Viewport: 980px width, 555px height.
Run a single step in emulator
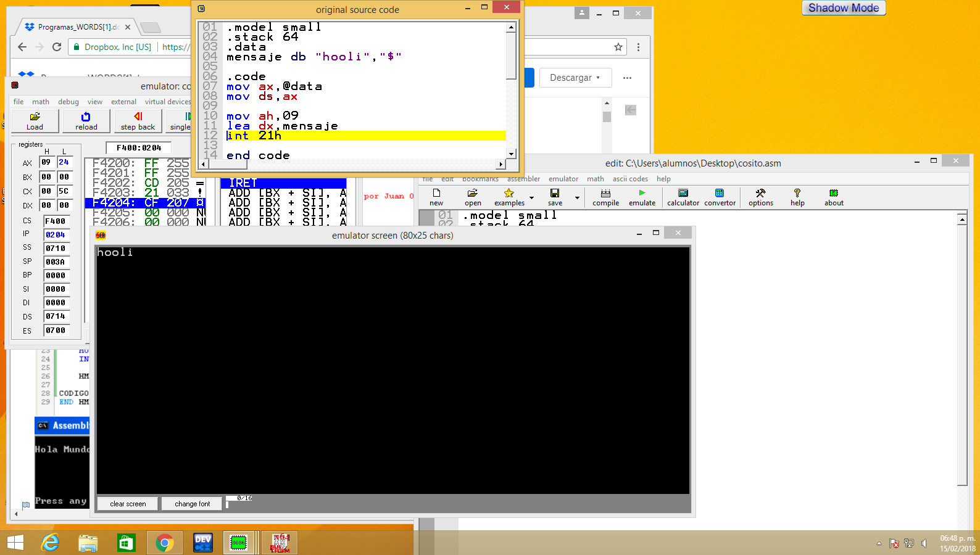(180, 121)
